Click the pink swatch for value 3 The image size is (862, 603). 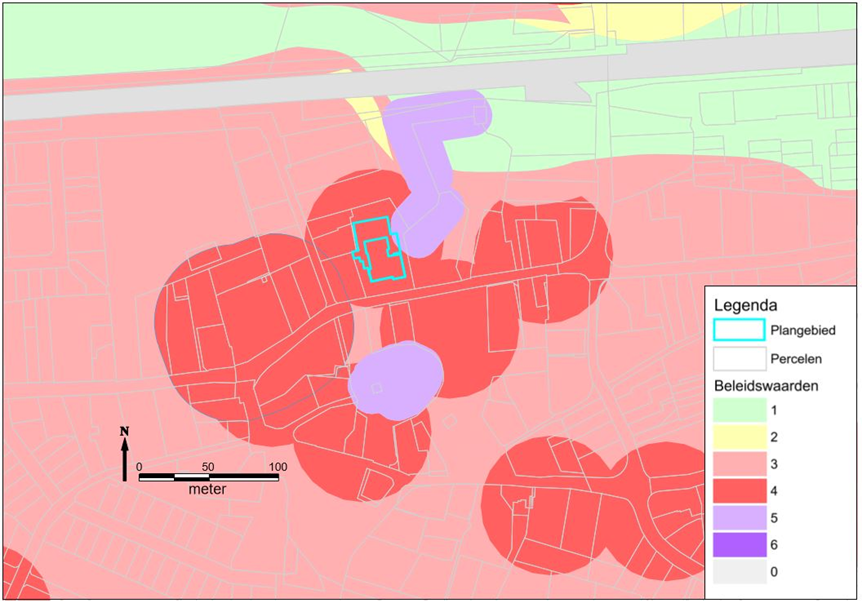pyautogui.click(x=739, y=464)
